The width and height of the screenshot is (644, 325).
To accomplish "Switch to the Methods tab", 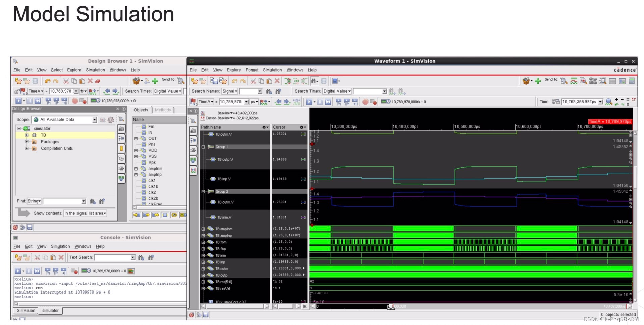I will tap(163, 110).
